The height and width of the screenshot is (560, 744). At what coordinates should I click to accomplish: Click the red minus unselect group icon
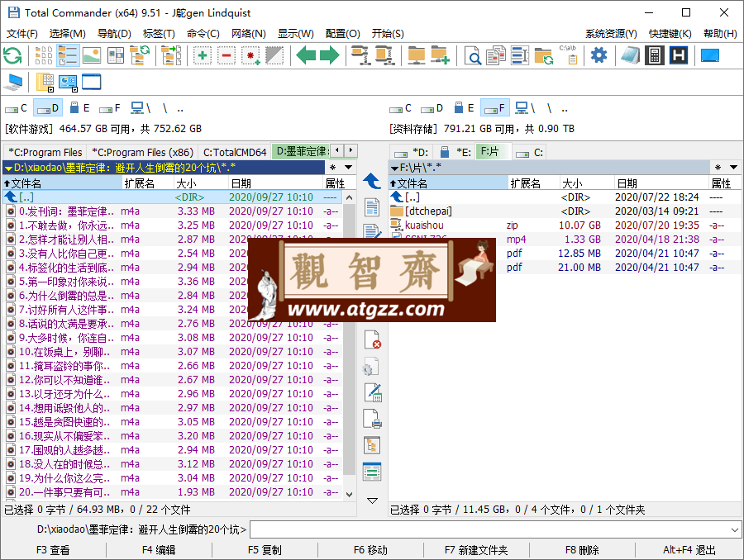coord(227,55)
